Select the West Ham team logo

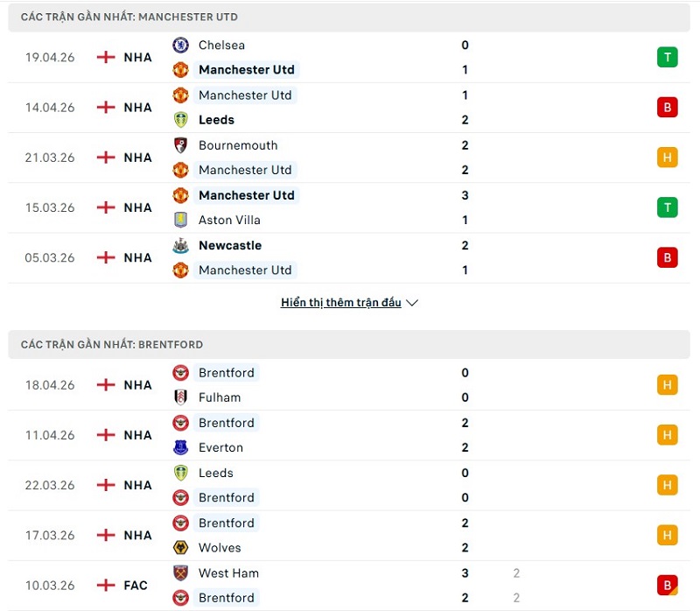pos(181,572)
